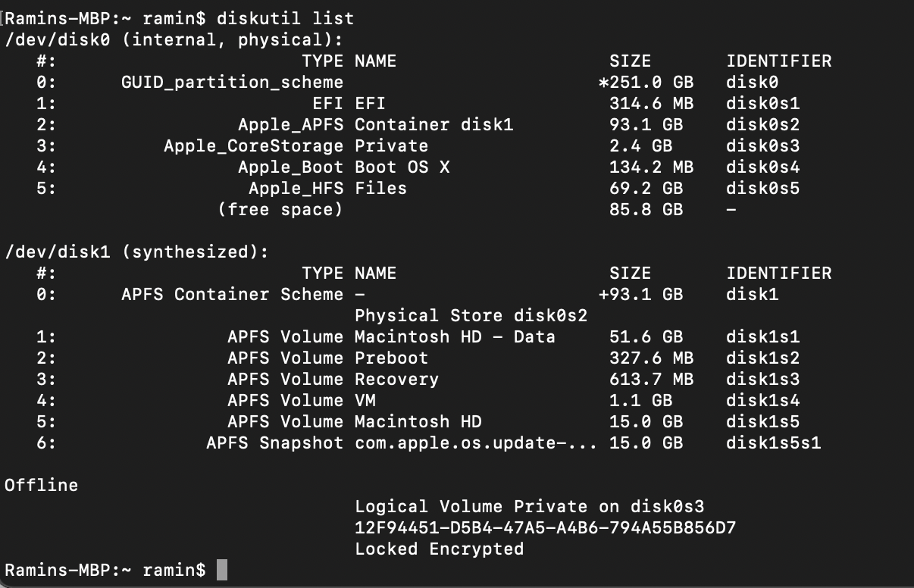Click the "Physical Store disk0s2" line
This screenshot has height=588, width=914.
471,315
